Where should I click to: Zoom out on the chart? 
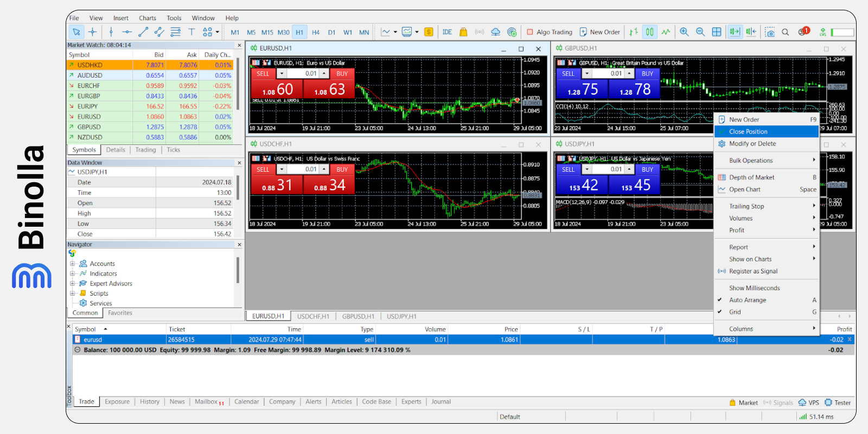pos(700,32)
